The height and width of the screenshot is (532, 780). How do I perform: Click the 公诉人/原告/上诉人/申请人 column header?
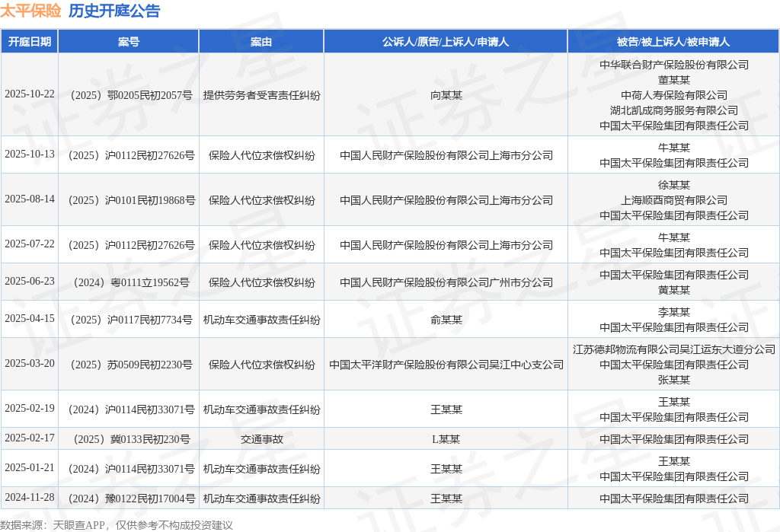(x=445, y=42)
